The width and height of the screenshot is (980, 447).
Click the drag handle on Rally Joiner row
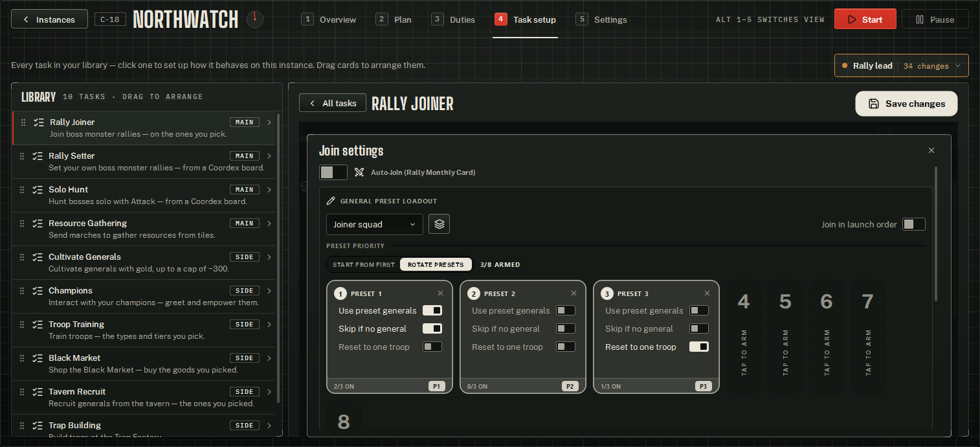click(x=24, y=122)
